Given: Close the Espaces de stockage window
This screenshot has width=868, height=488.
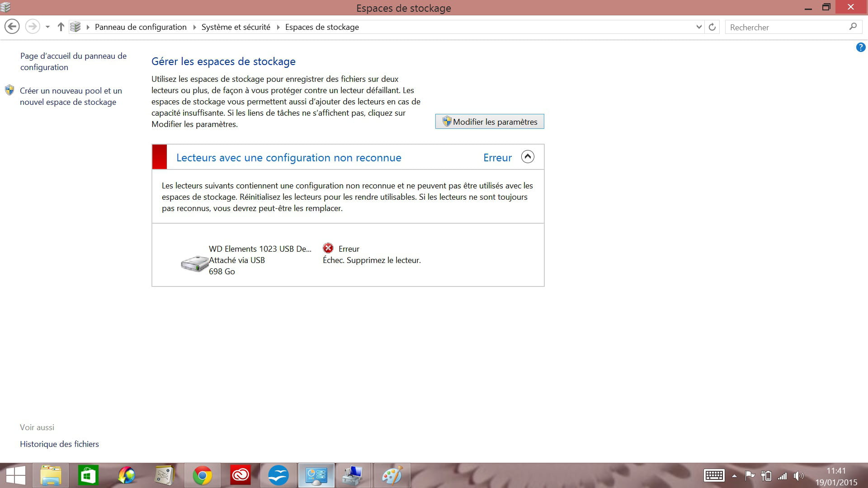Looking at the screenshot, I should (x=851, y=7).
